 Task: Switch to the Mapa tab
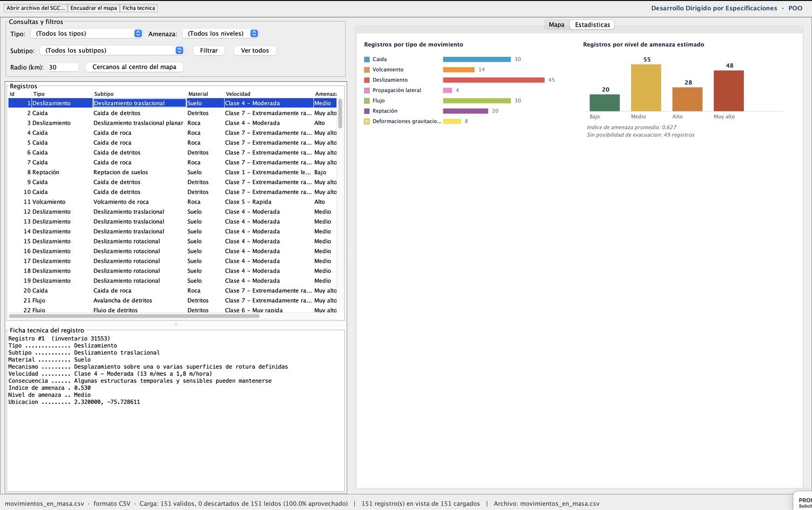pyautogui.click(x=556, y=25)
